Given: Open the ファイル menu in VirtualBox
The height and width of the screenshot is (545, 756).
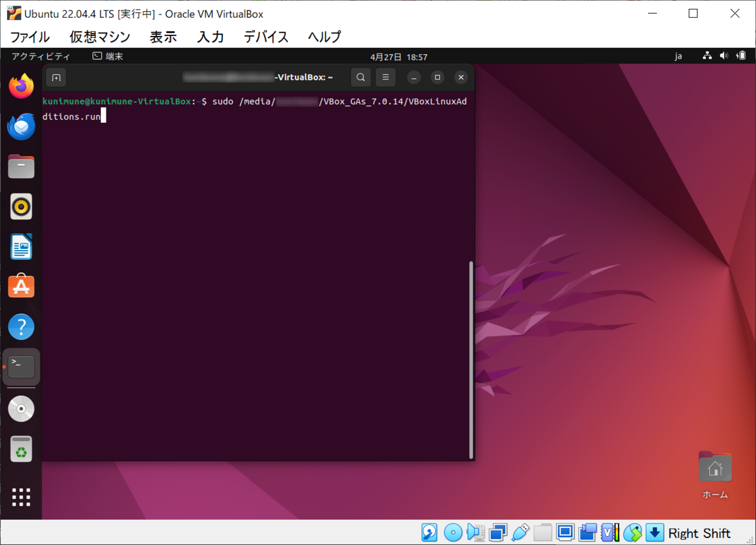Looking at the screenshot, I should pos(30,37).
